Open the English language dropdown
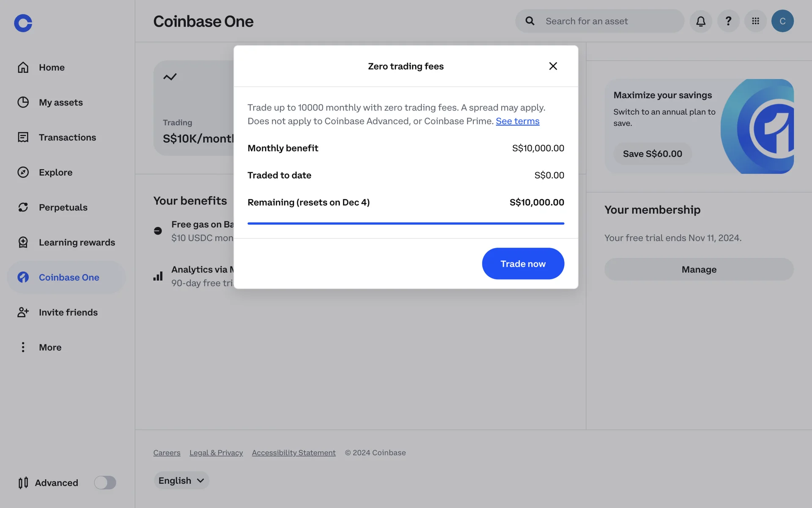The width and height of the screenshot is (812, 508). click(x=181, y=480)
